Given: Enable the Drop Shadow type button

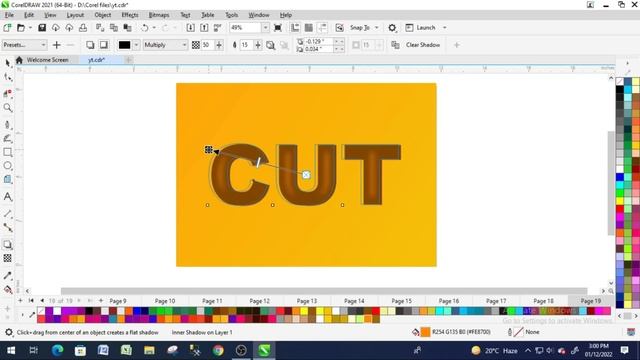Looking at the screenshot, I should pos(90,45).
